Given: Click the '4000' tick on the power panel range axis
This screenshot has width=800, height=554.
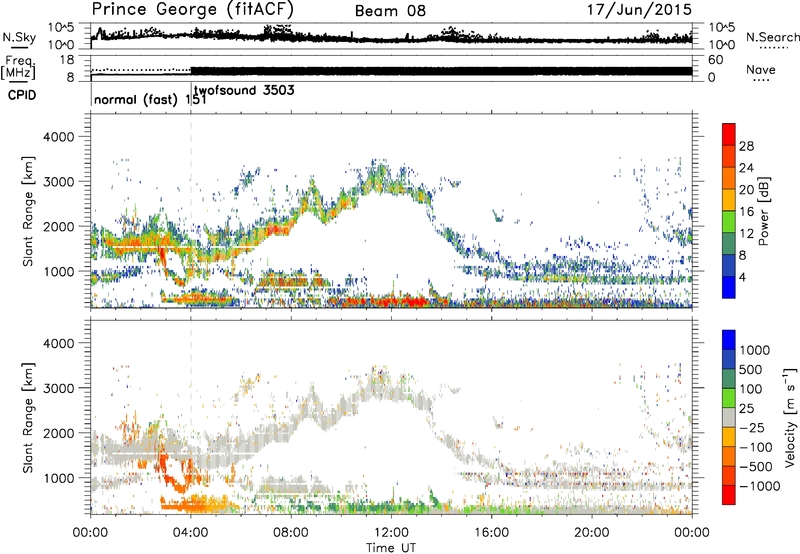Looking at the screenshot, I should [x=58, y=137].
